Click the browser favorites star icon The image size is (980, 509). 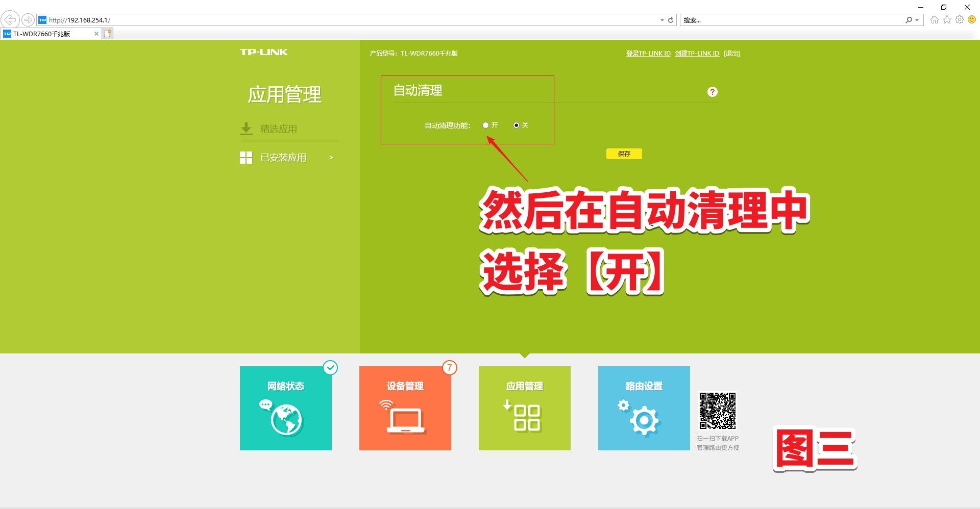947,20
